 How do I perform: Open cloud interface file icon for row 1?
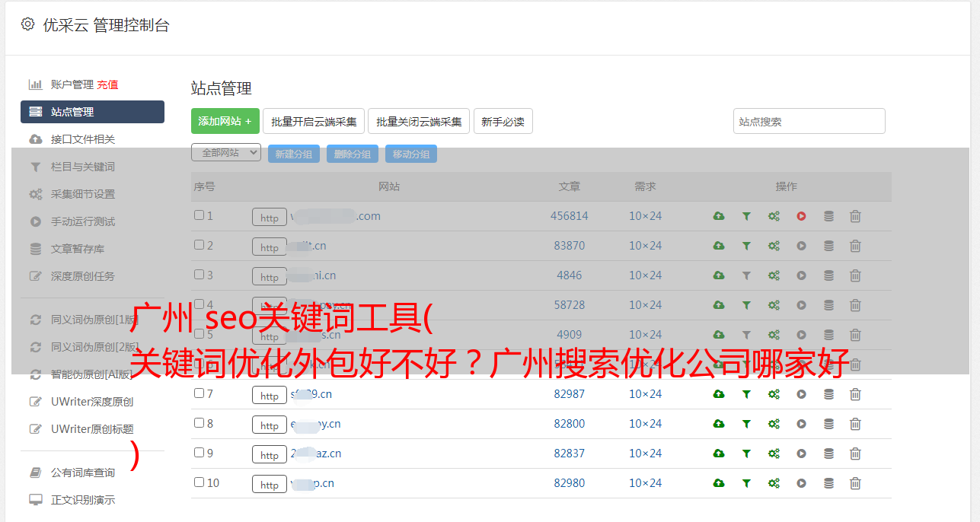point(718,216)
